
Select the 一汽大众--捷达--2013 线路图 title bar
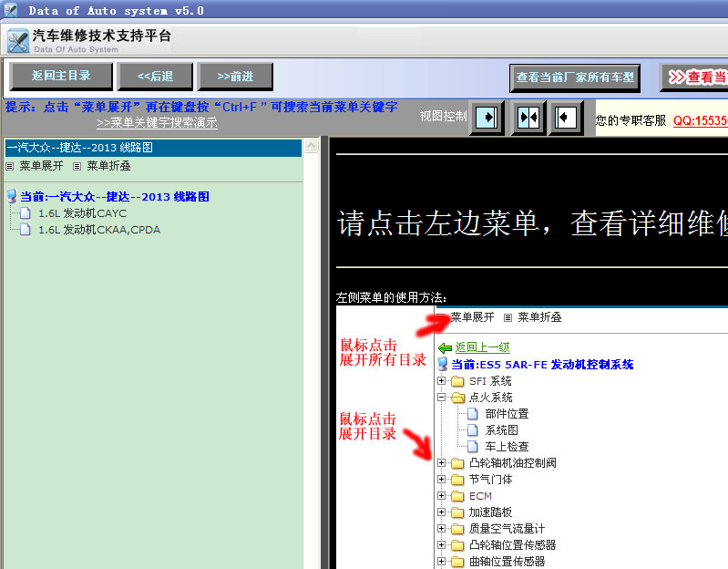[153, 148]
